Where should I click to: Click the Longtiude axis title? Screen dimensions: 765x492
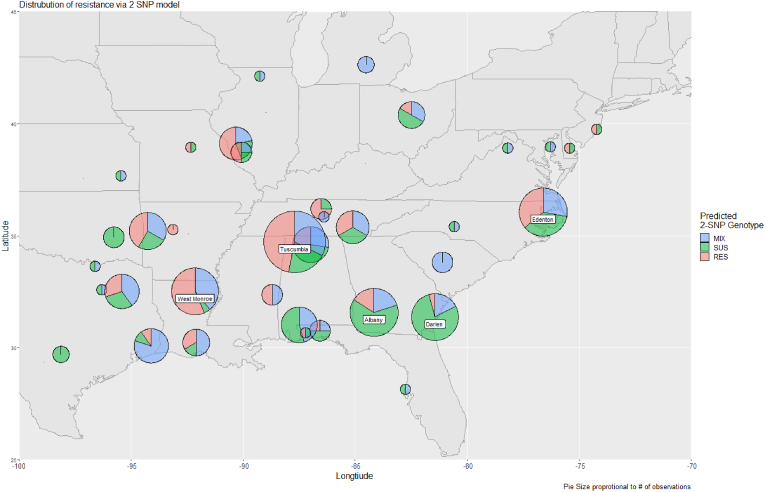pyautogui.click(x=354, y=476)
